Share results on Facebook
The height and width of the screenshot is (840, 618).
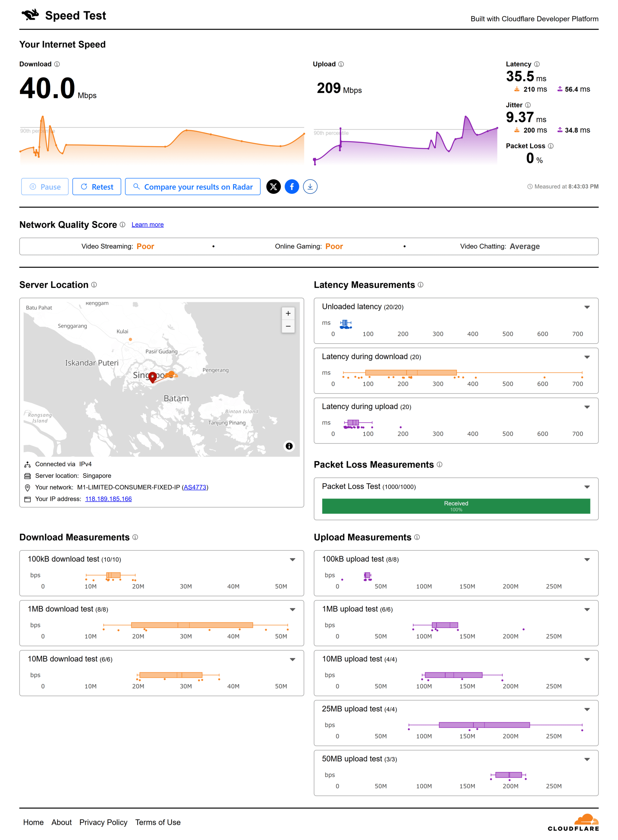[x=292, y=186]
